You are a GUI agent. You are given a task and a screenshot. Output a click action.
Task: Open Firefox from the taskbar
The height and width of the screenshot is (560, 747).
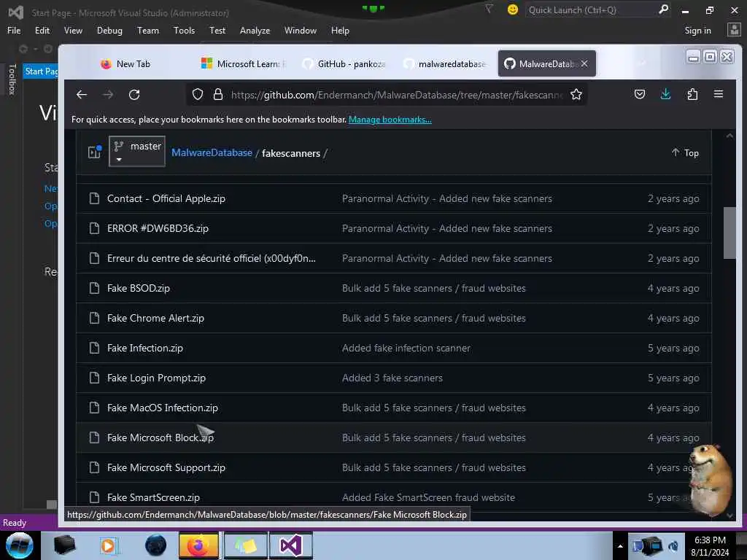198,545
